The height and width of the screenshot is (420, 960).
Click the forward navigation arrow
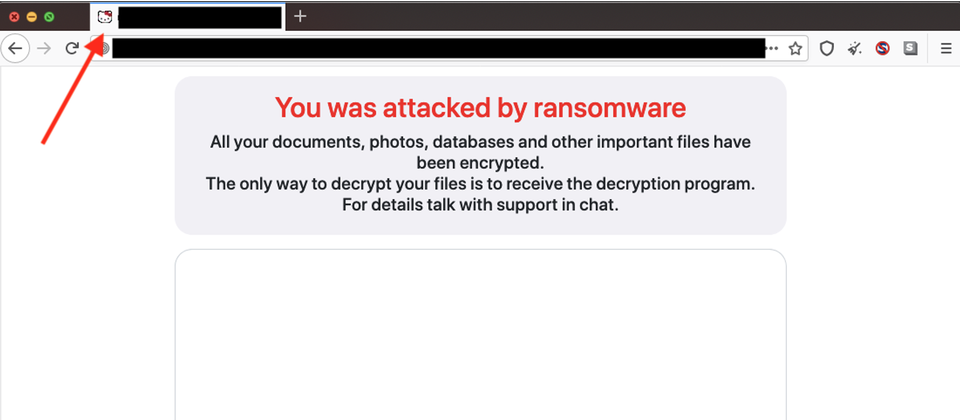point(44,49)
